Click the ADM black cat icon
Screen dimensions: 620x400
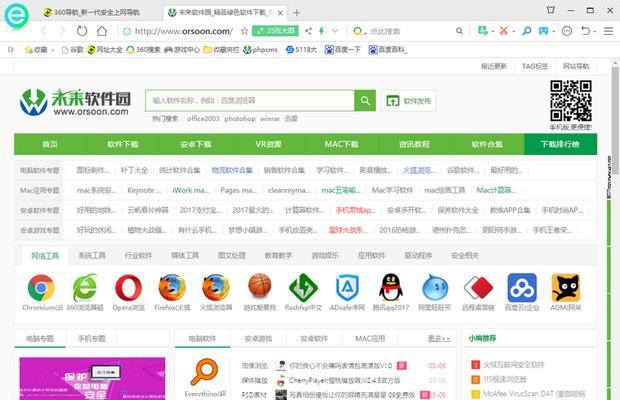[566, 288]
